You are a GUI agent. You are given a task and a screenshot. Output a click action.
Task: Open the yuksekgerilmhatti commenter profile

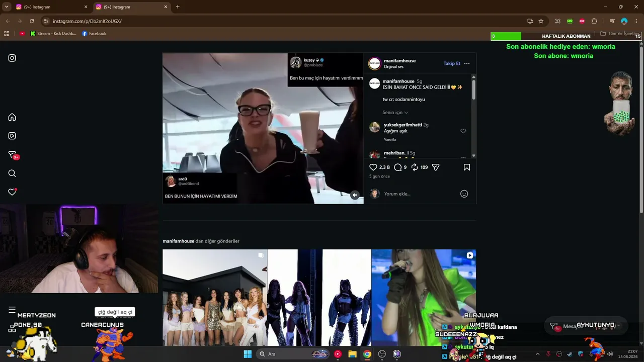pos(403,125)
